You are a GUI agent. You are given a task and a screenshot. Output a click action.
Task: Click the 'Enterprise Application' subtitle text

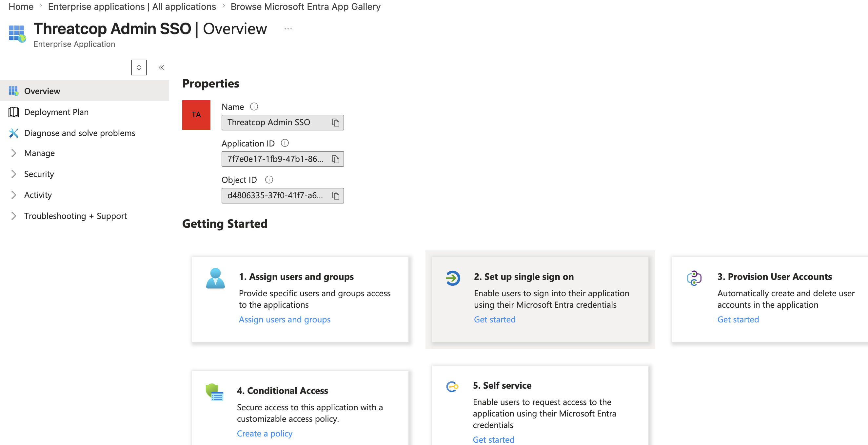pos(74,44)
